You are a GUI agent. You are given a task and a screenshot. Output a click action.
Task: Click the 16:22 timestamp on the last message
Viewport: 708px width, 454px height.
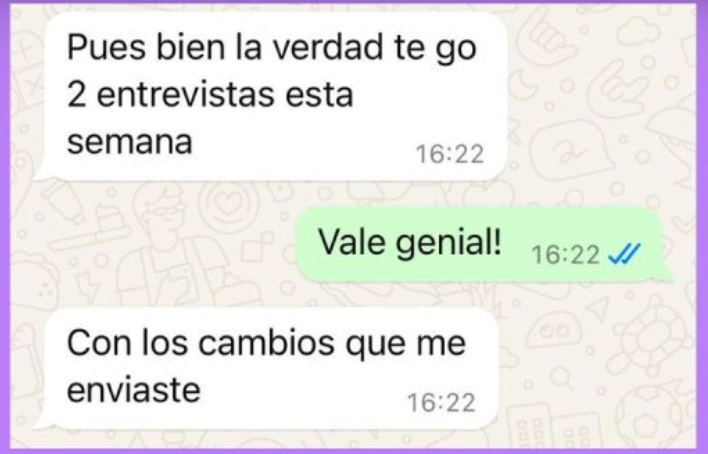(442, 403)
